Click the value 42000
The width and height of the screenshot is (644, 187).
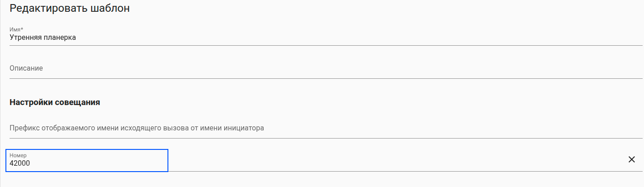(x=20, y=163)
